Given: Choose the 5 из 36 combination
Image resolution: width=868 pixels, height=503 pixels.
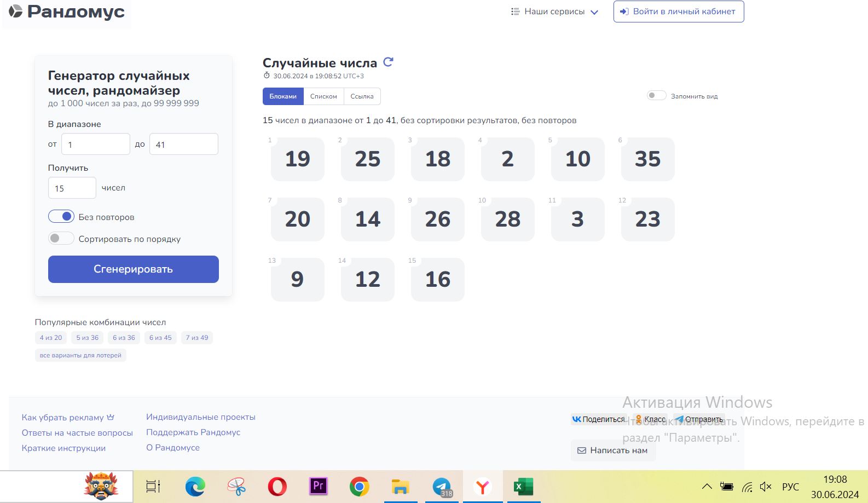Looking at the screenshot, I should tap(88, 338).
